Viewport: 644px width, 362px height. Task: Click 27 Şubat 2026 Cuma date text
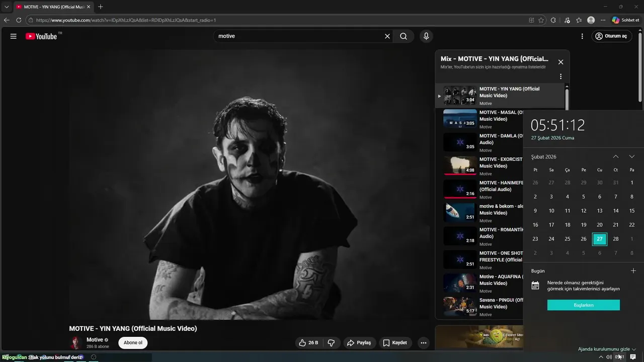point(552,138)
